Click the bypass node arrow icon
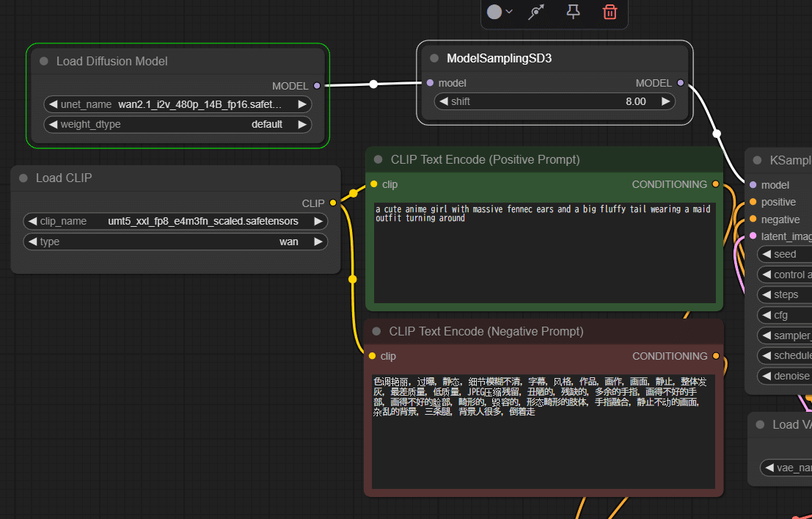 click(536, 12)
